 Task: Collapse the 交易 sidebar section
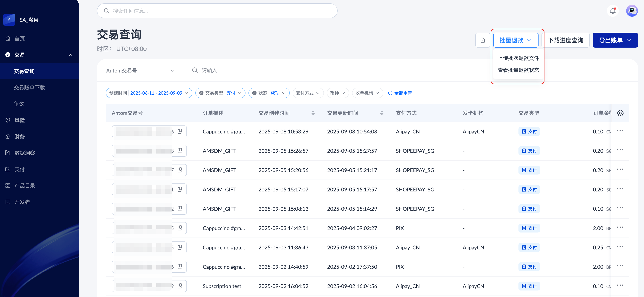point(71,55)
